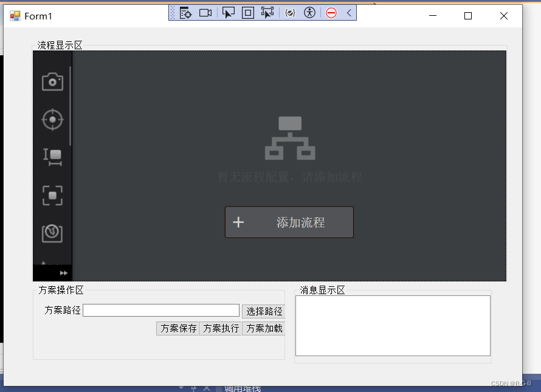Close the Form1 window
The width and height of the screenshot is (541, 392).
point(504,16)
